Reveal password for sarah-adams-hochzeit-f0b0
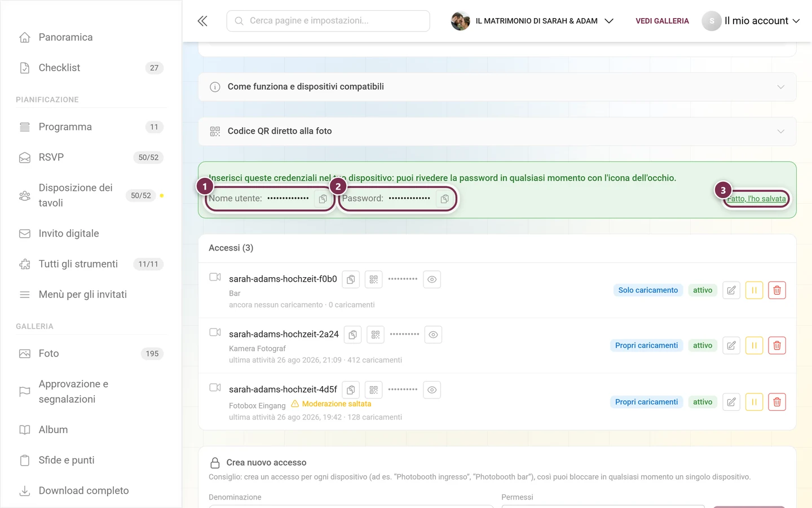Screen dimensions: 812x508 (x=432, y=279)
